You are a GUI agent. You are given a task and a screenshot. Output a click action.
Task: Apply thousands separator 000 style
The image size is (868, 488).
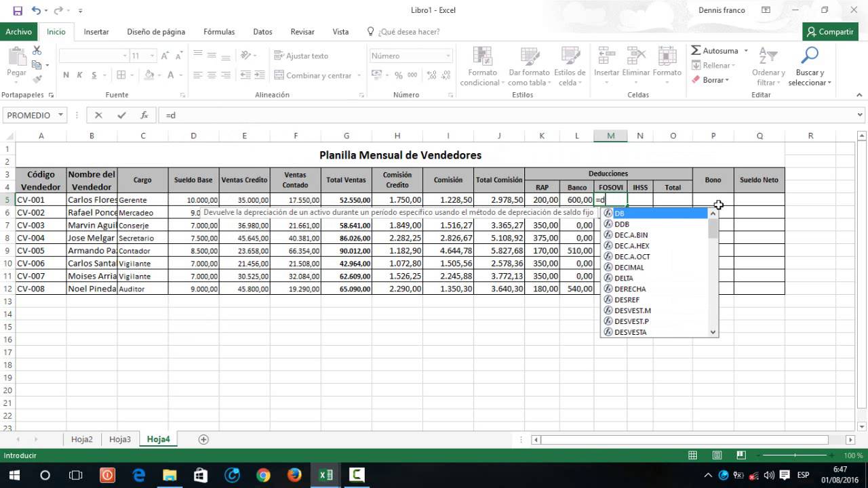[x=412, y=75]
